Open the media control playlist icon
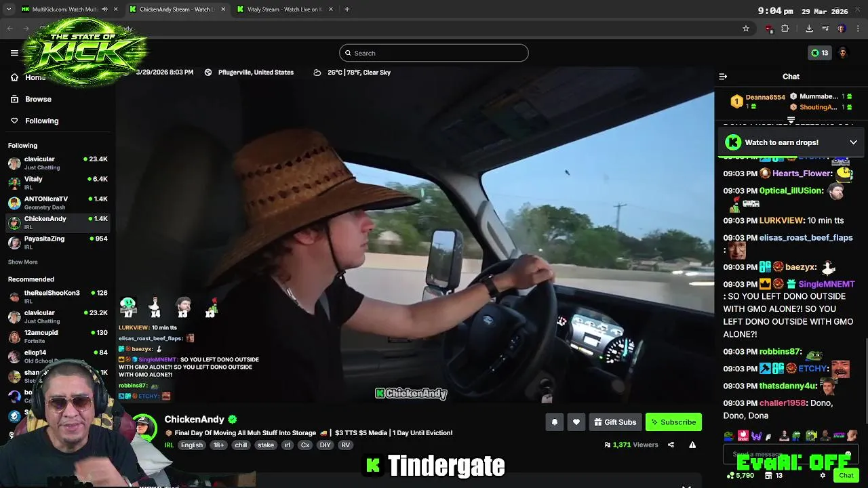 coord(825,28)
